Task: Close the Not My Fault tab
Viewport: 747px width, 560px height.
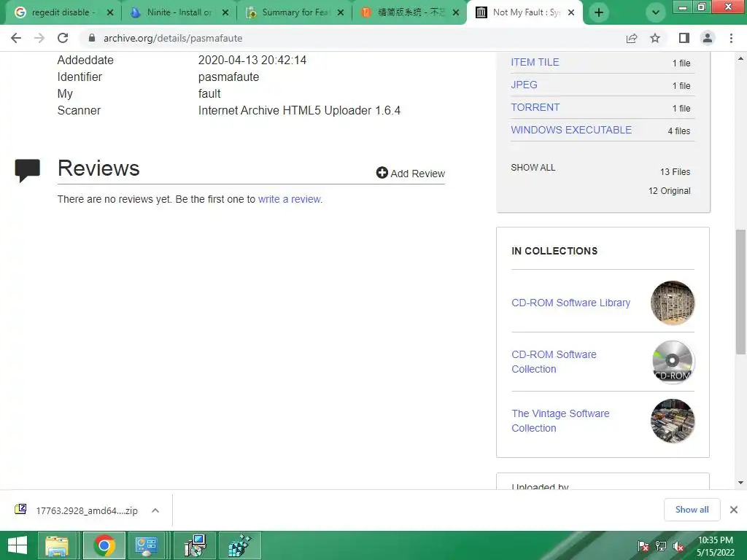Action: (x=571, y=12)
